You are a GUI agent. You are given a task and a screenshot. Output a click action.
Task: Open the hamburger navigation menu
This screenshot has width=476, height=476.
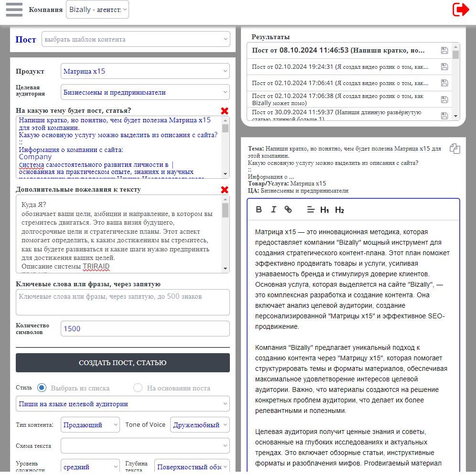click(x=14, y=10)
